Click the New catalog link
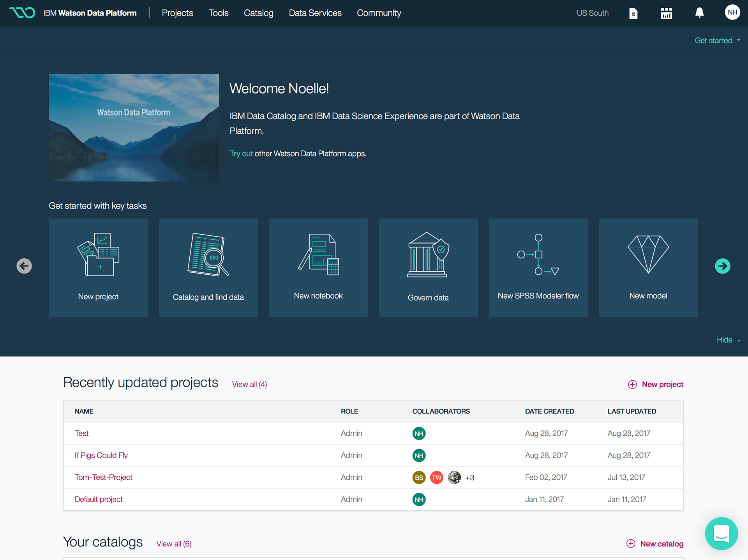The image size is (748, 560). pos(662,544)
